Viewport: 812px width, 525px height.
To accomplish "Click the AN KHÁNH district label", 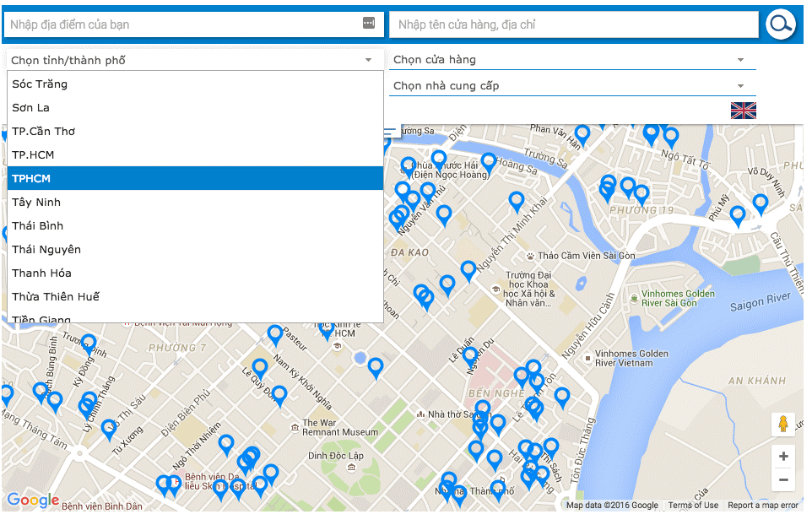I will click(757, 381).
